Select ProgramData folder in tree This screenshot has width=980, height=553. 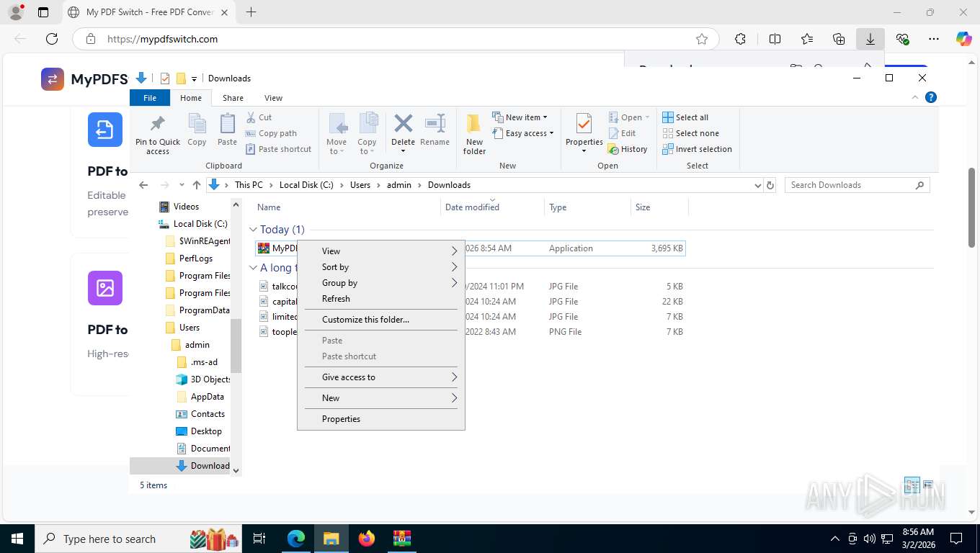coord(204,310)
